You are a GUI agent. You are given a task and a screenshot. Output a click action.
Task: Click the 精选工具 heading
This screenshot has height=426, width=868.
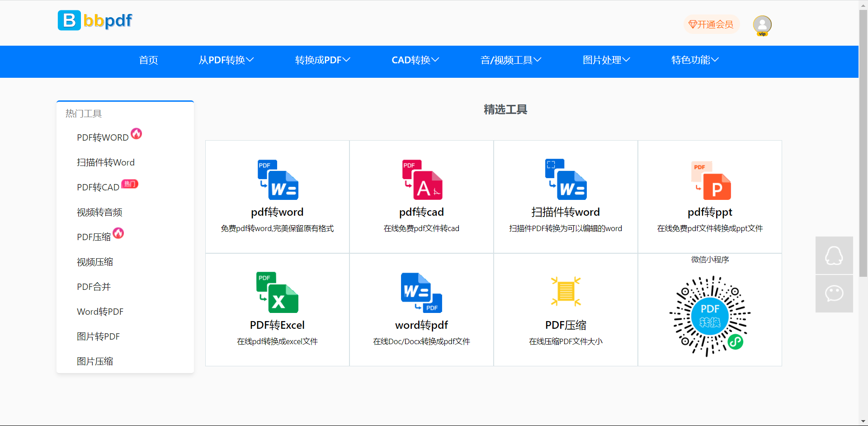tap(505, 109)
